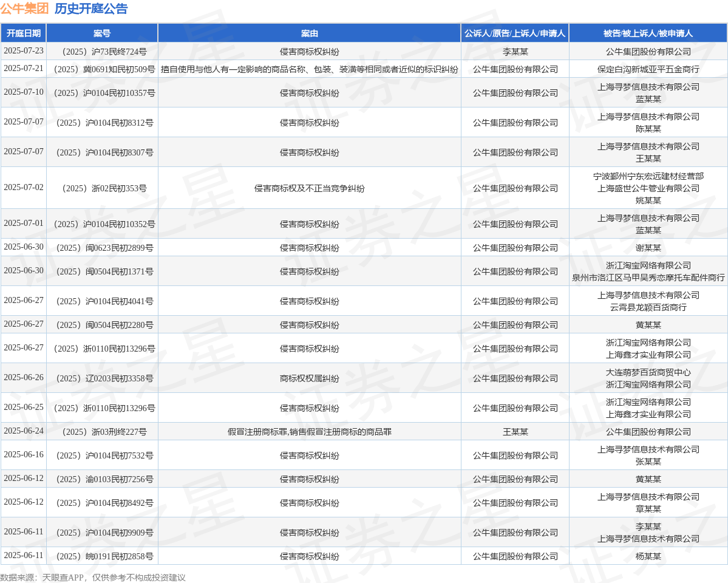The width and height of the screenshot is (728, 583).
Task: Click defendant 杨某某
Action: click(648, 556)
